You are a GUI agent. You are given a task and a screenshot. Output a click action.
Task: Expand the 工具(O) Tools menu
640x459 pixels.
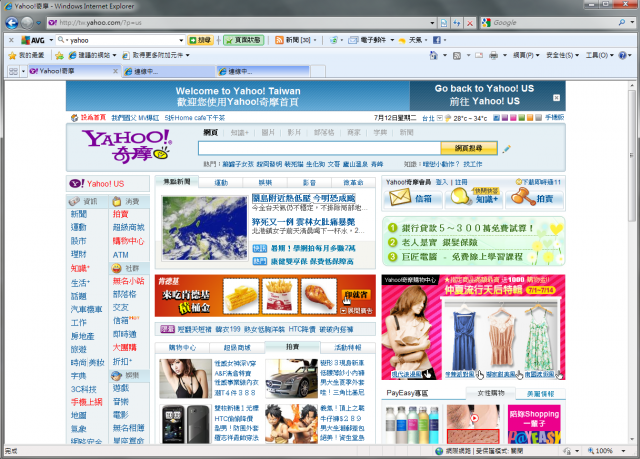[600, 55]
